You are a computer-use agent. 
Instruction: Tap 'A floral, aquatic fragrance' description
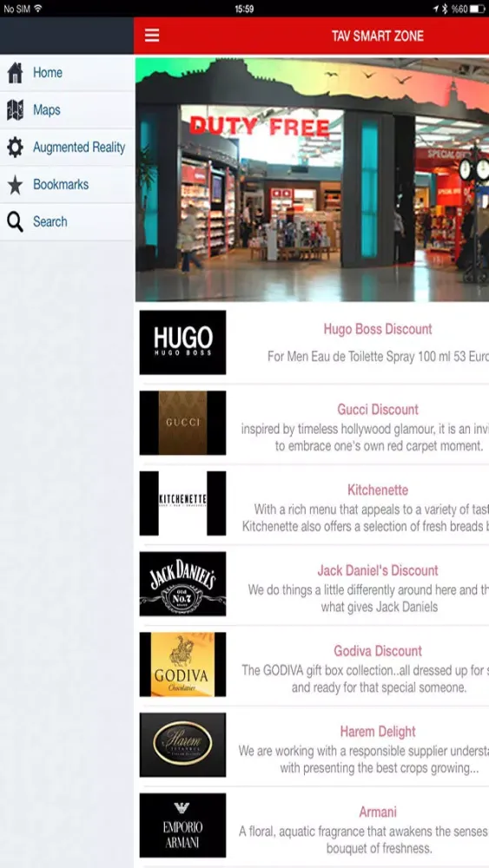coord(364,839)
